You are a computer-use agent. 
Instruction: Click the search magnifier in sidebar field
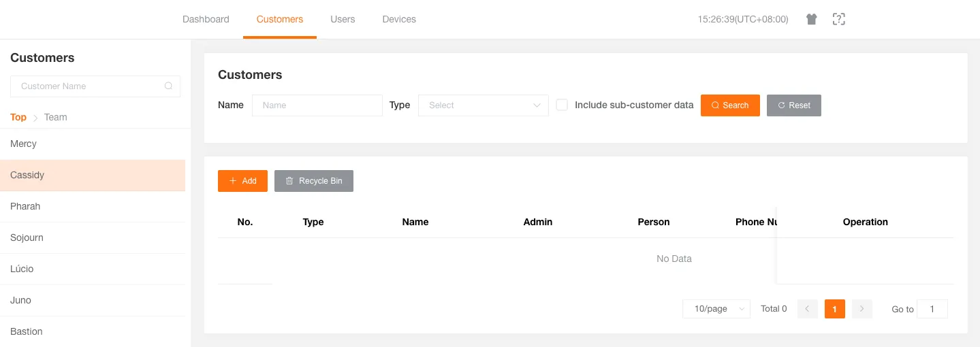(x=168, y=86)
